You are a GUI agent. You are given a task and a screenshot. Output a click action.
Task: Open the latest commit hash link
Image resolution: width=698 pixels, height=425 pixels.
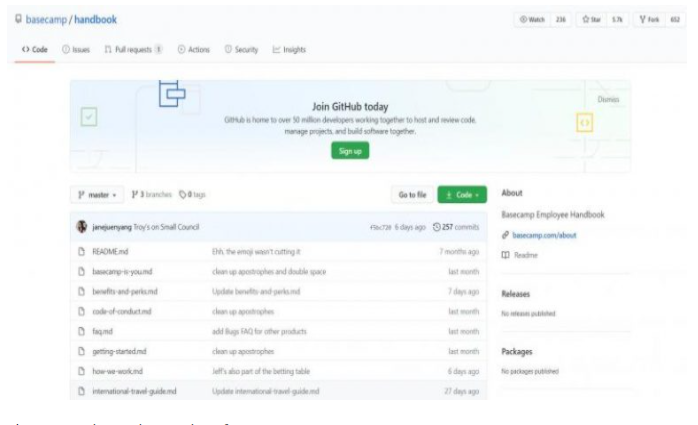coord(381,227)
